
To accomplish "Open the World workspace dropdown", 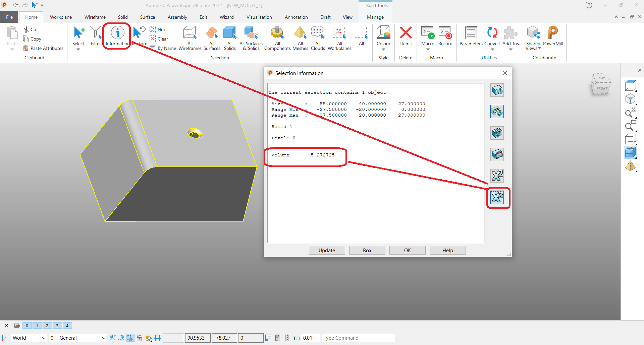I will (43, 338).
